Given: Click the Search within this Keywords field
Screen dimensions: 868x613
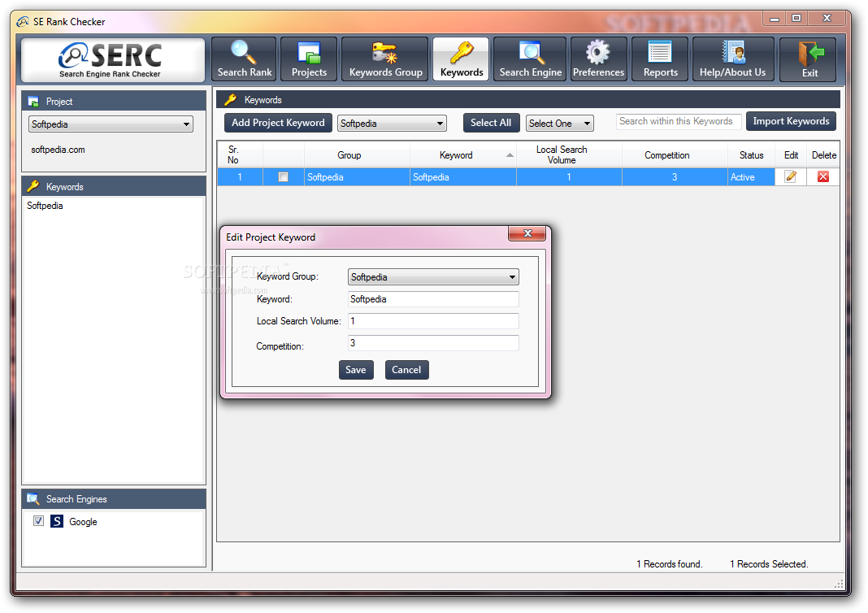Looking at the screenshot, I should (678, 121).
